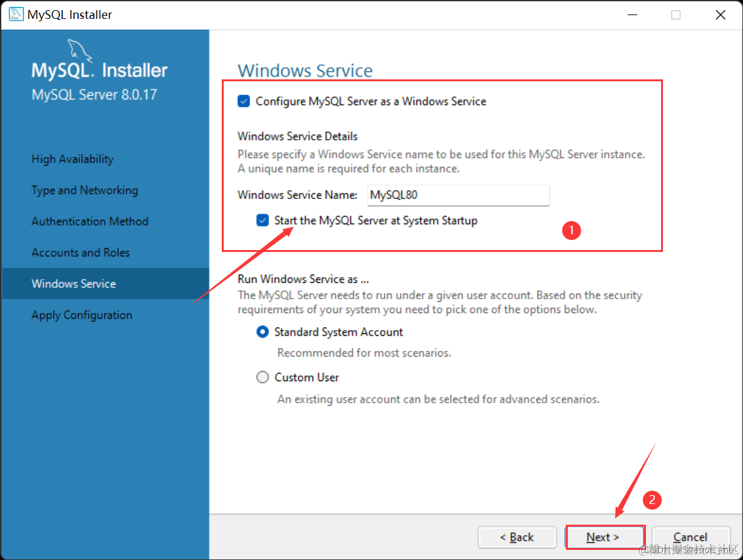Click the Windows Service Name input field
Viewport: 743px width, 560px height.
(458, 195)
